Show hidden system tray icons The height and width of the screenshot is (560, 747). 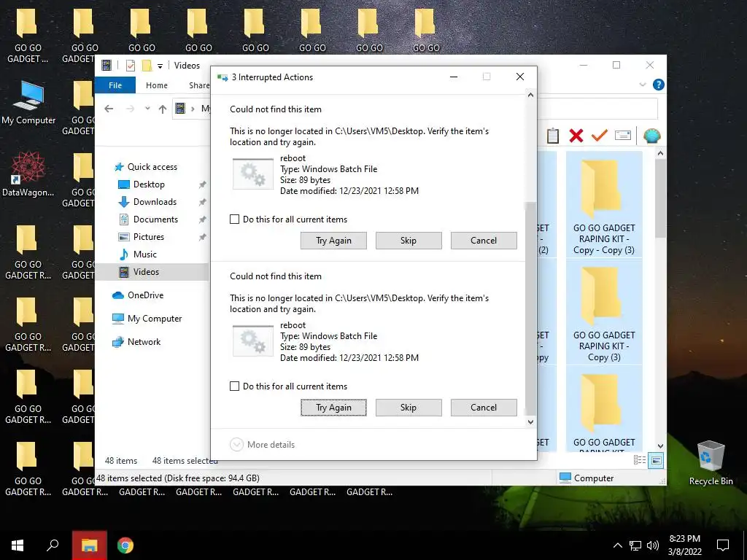[617, 545]
